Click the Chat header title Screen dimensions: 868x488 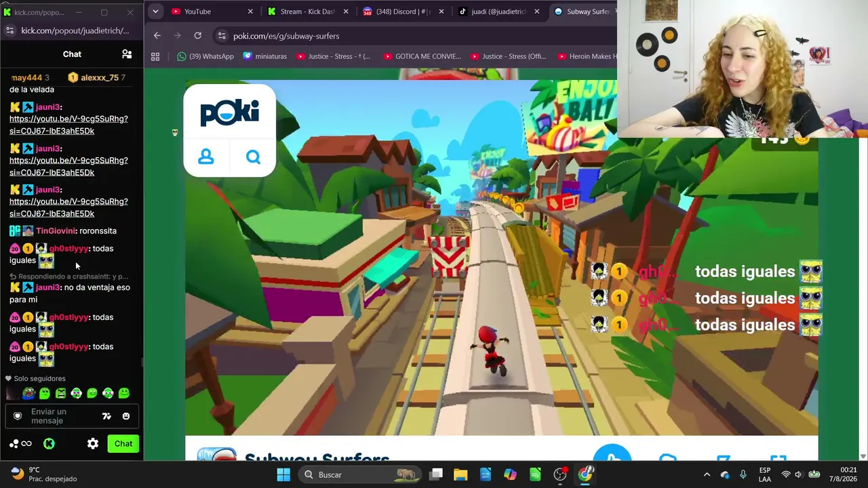[x=72, y=54]
